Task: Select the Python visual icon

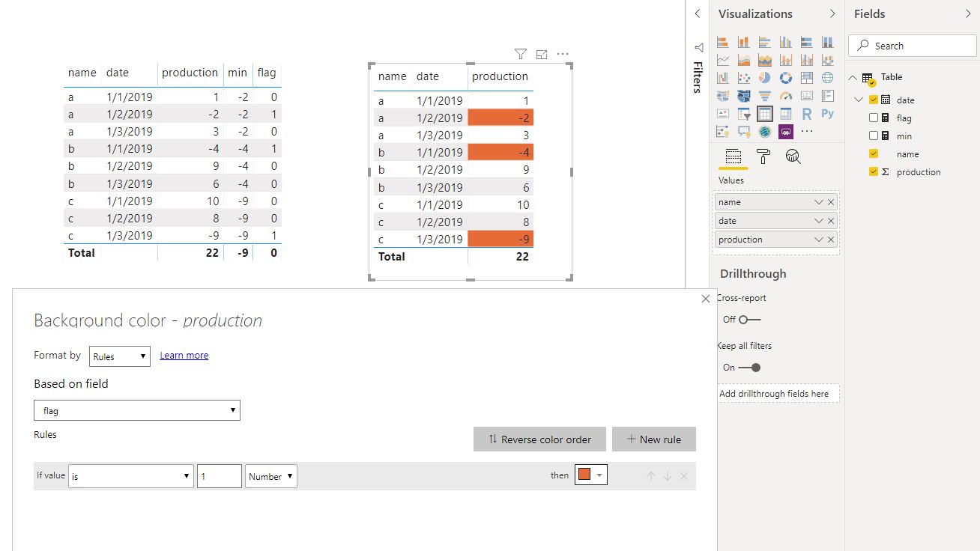Action: tap(828, 114)
